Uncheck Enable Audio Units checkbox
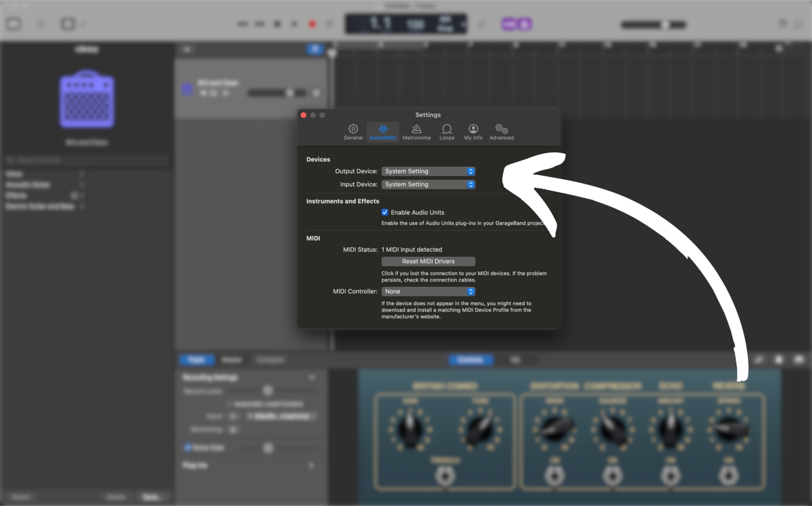The height and width of the screenshot is (506, 812). click(385, 212)
